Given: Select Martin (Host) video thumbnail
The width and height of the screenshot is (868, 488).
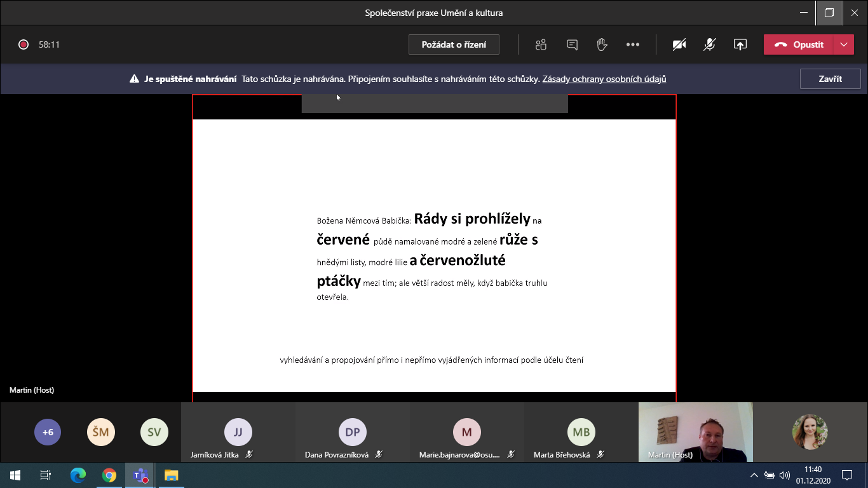Looking at the screenshot, I should tap(695, 432).
